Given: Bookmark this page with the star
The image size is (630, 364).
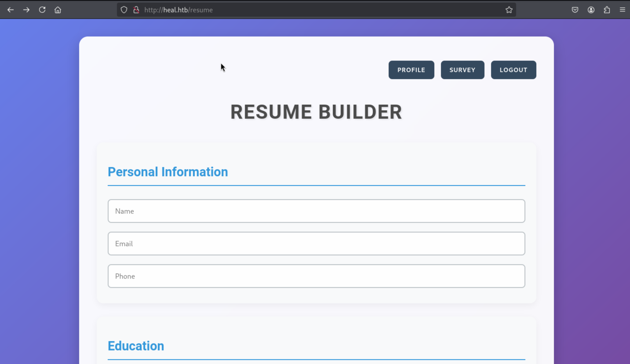Looking at the screenshot, I should 509,10.
